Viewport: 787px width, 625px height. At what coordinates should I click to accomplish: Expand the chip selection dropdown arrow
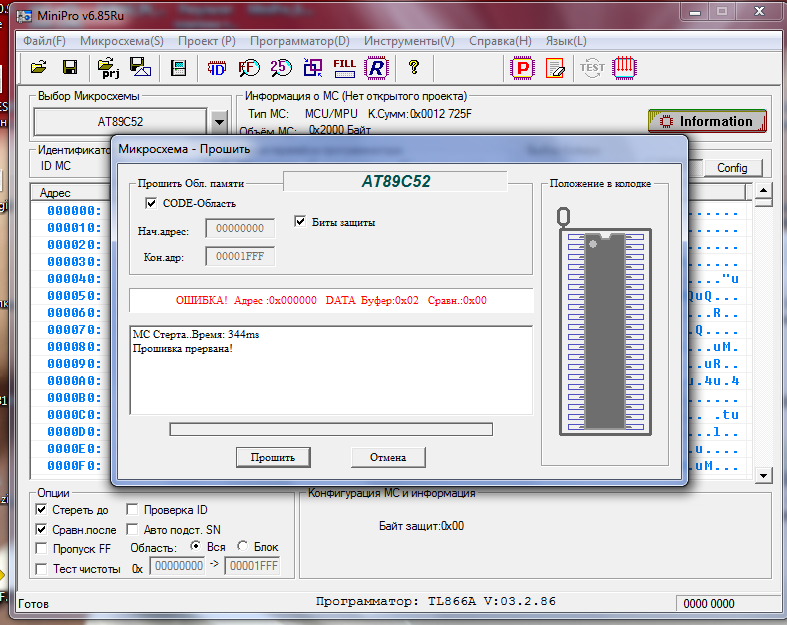tap(220, 122)
